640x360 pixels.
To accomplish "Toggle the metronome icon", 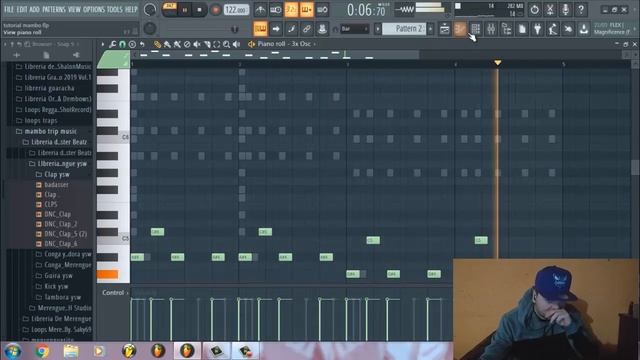I will [260, 10].
